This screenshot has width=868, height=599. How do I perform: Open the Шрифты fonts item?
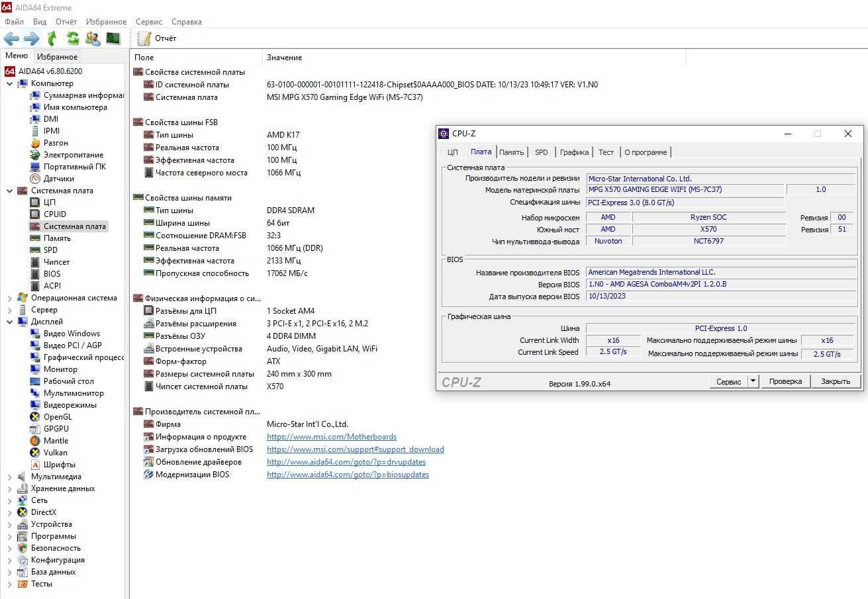click(x=60, y=465)
